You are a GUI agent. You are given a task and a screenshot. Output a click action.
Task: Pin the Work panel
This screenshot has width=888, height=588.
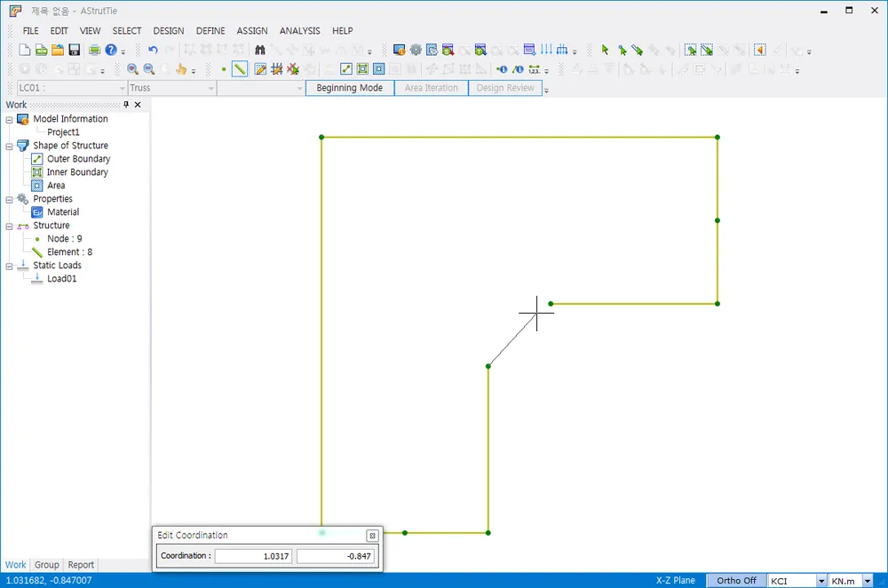click(126, 104)
